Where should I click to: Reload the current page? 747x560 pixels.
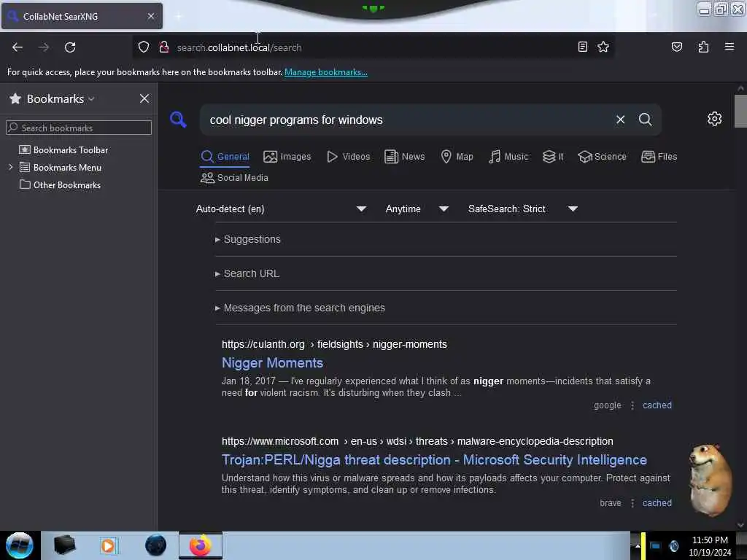click(x=70, y=47)
